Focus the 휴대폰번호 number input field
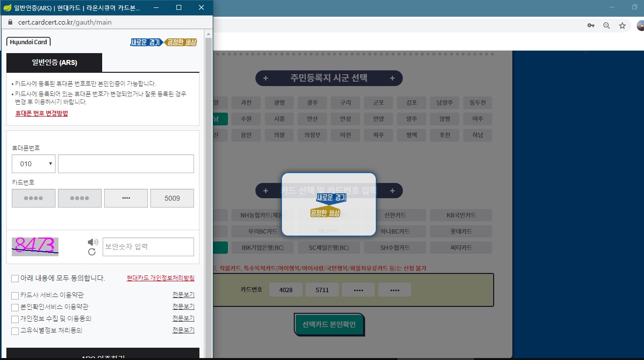Image resolution: width=644 pixels, height=360 pixels. click(x=126, y=164)
